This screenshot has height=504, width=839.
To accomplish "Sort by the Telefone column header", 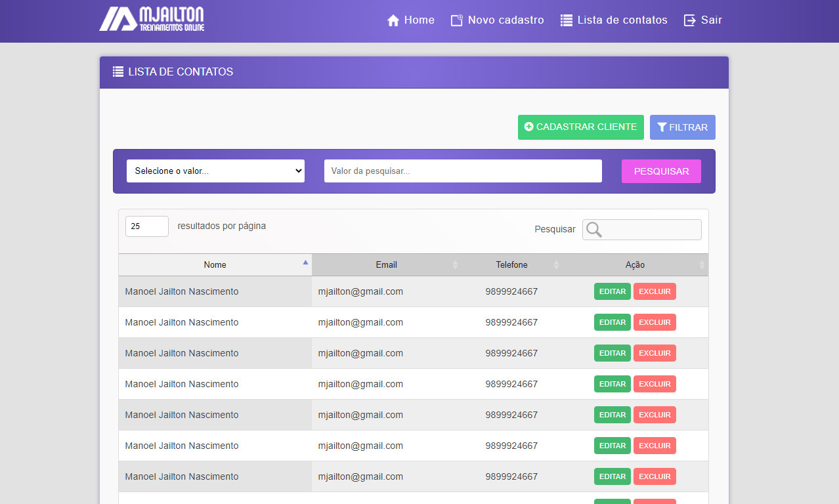I will (511, 265).
